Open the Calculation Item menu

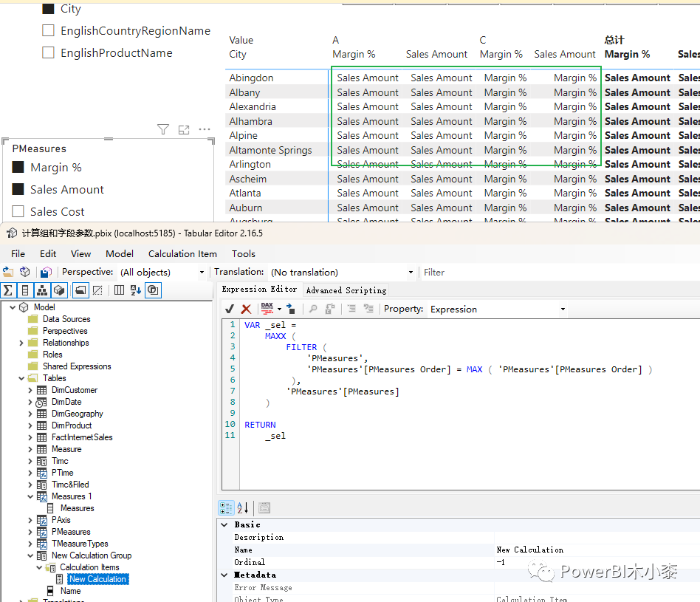pos(182,253)
